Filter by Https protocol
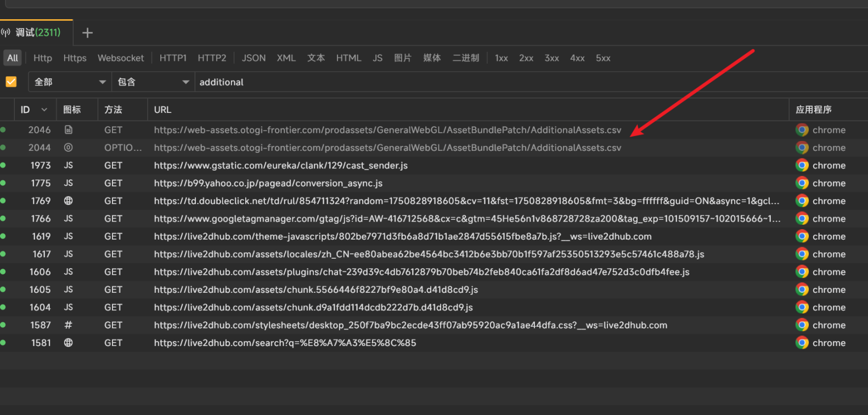 pyautogui.click(x=75, y=58)
